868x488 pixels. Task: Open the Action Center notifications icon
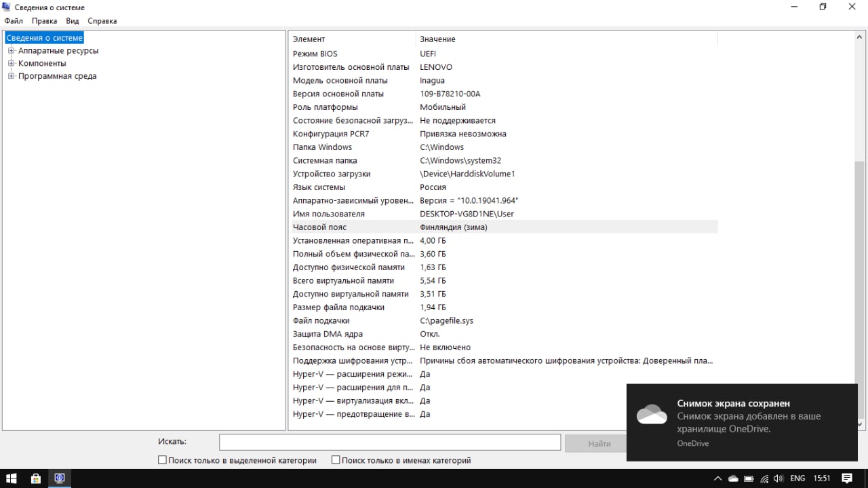(847, 478)
